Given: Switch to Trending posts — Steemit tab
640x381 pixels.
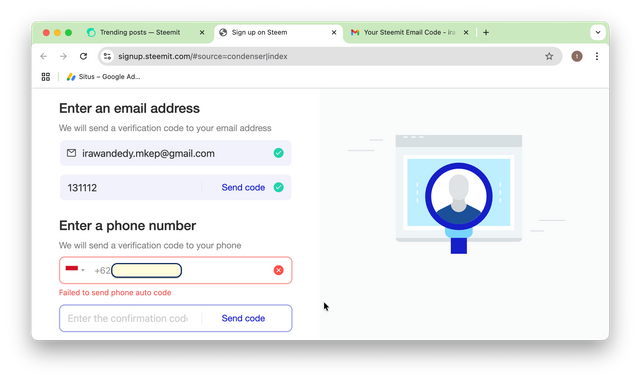Looking at the screenshot, I should (140, 32).
